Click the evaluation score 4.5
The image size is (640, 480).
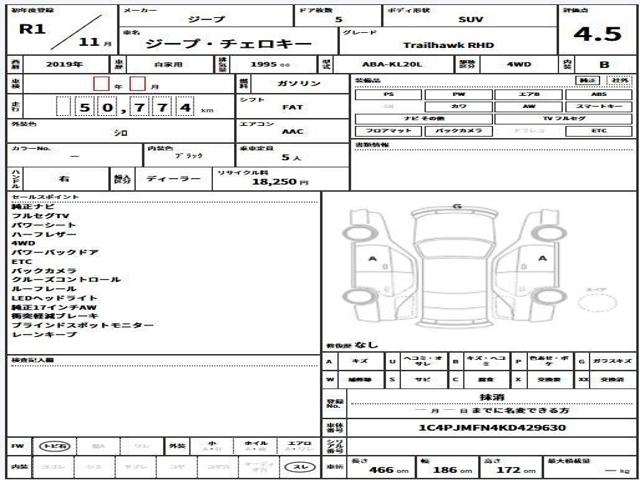pos(598,34)
